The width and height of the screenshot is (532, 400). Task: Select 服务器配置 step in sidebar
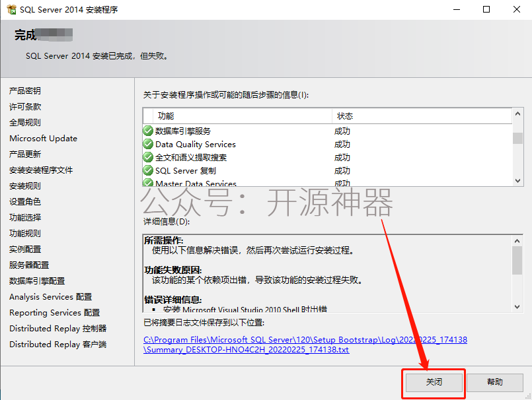29,265
